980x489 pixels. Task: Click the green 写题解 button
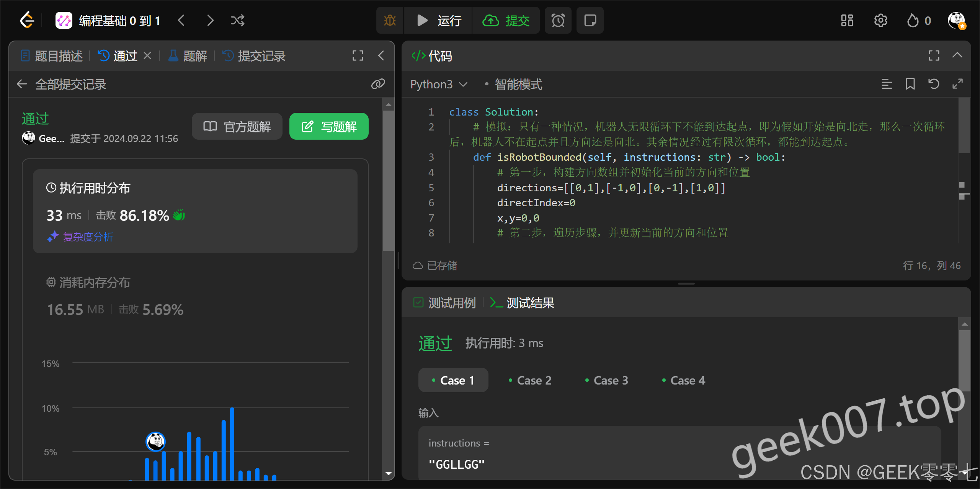pos(329,126)
